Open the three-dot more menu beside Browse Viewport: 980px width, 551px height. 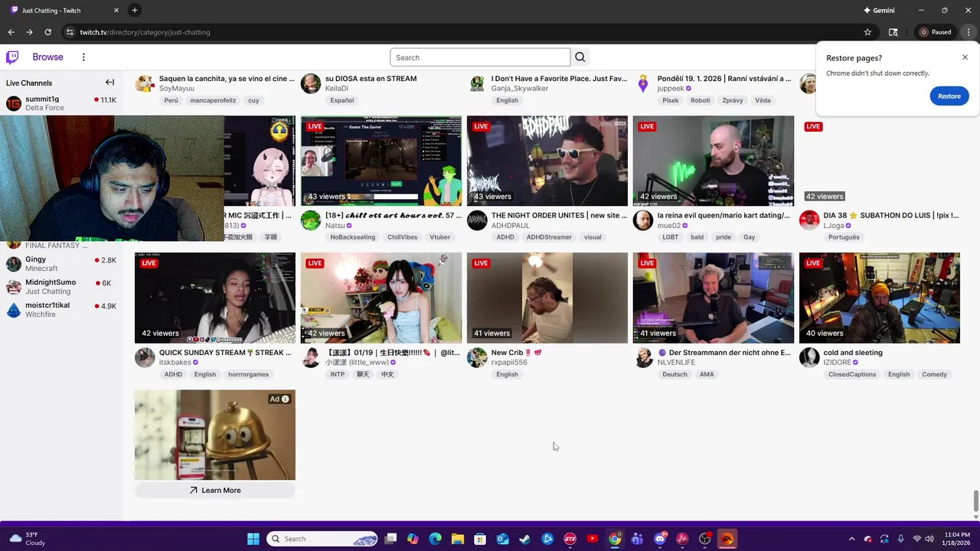[x=83, y=57]
